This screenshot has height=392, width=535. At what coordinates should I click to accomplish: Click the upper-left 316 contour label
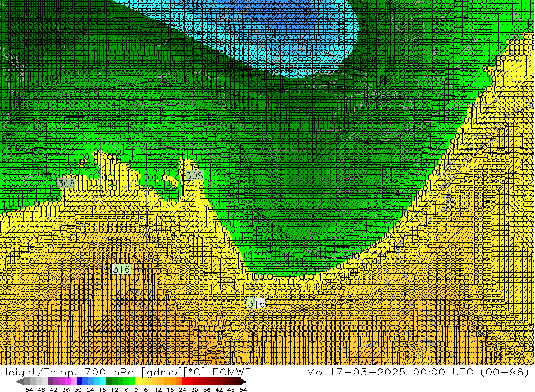coord(121,269)
